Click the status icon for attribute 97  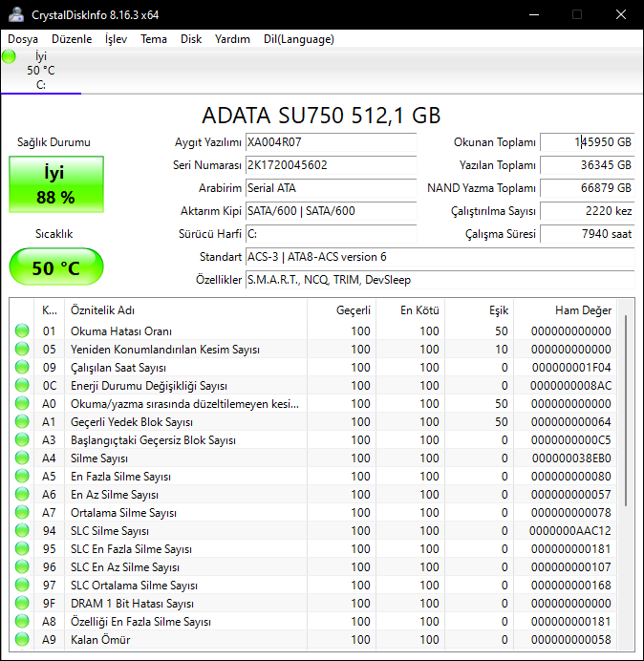pos(22,585)
